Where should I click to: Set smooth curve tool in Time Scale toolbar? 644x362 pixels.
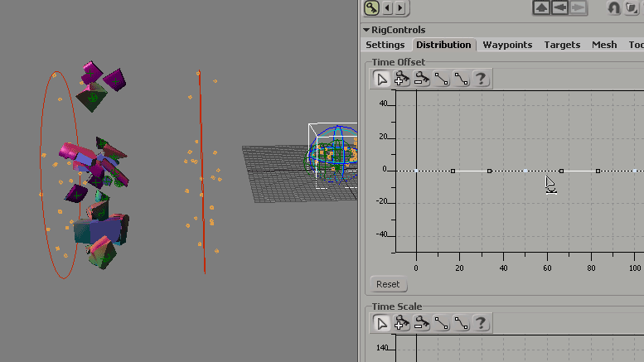461,323
